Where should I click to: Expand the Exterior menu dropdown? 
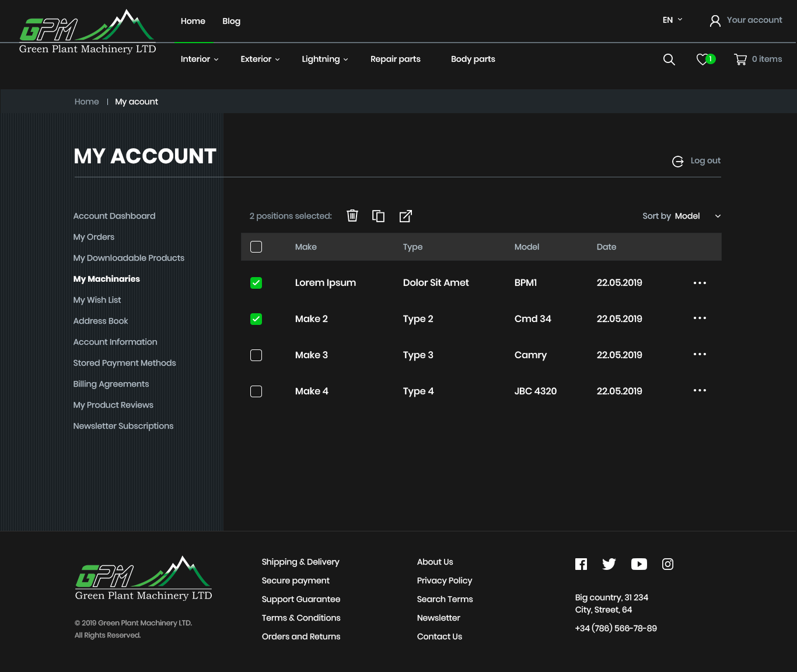(x=260, y=59)
